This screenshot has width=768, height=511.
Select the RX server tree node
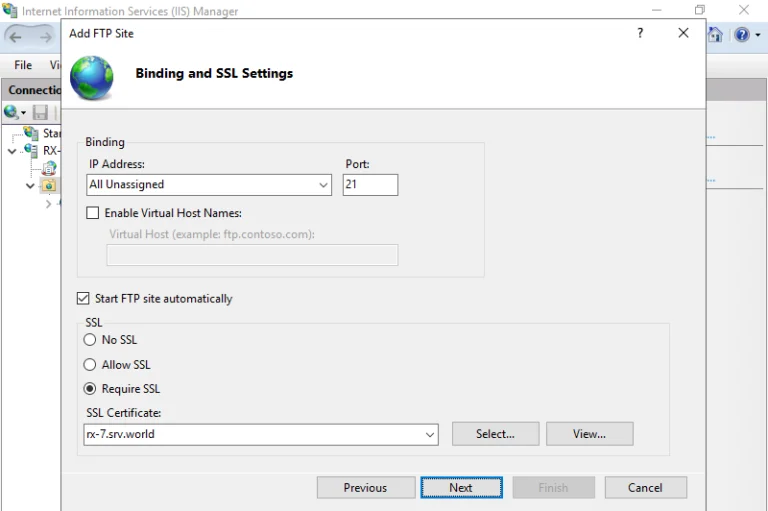point(43,150)
